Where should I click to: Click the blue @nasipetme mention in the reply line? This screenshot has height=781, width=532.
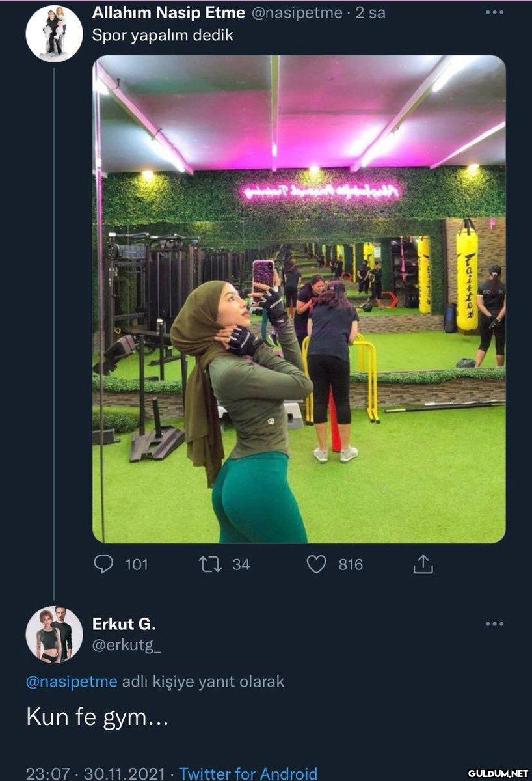point(72,681)
